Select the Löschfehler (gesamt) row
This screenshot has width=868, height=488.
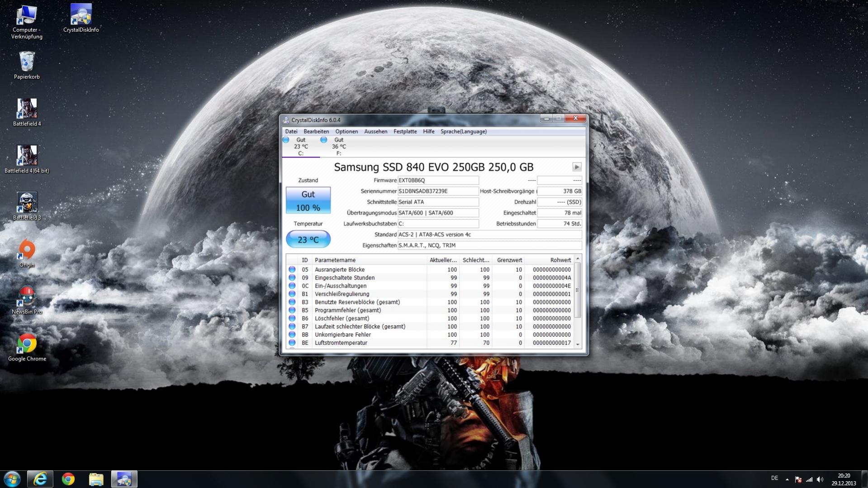coord(430,318)
